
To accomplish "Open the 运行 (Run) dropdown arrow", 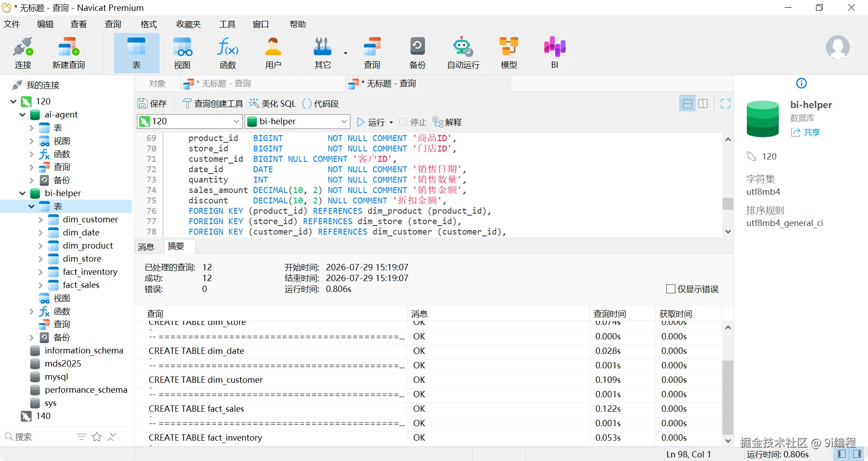I will pyautogui.click(x=391, y=122).
